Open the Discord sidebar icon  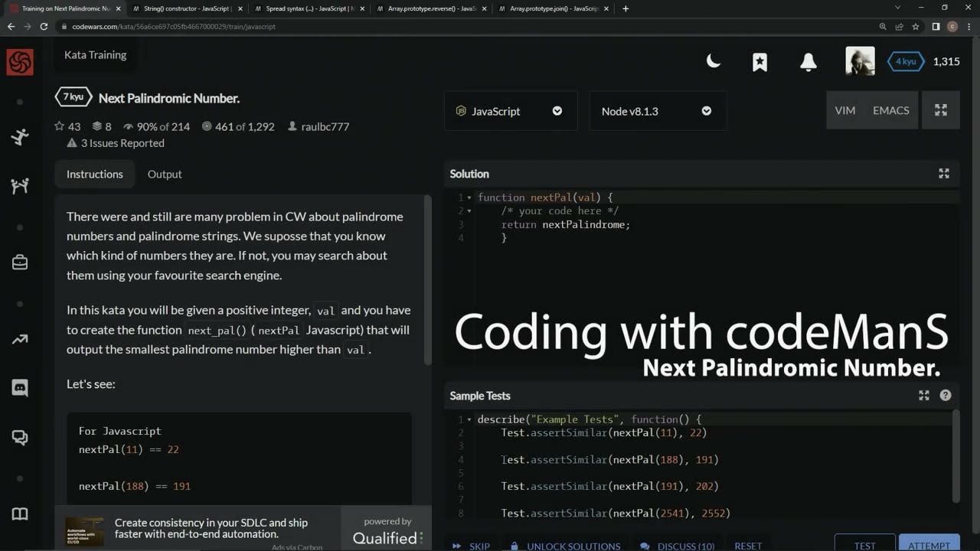(x=20, y=388)
